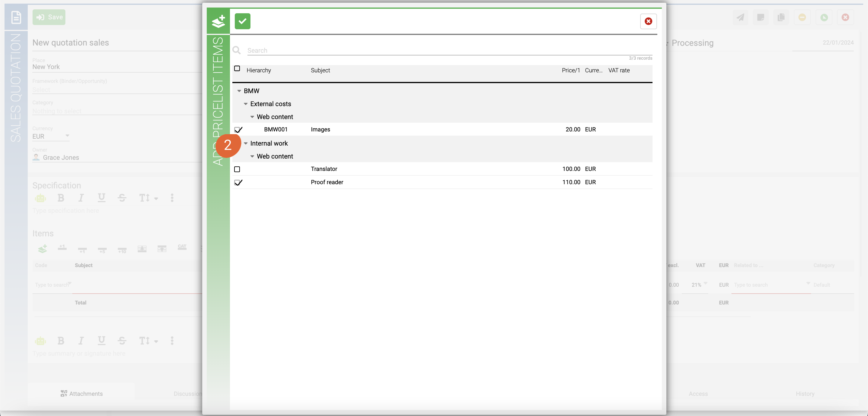This screenshot has width=868, height=416.
Task: Click the sticky note icon in quotation toolbar
Action: [760, 17]
